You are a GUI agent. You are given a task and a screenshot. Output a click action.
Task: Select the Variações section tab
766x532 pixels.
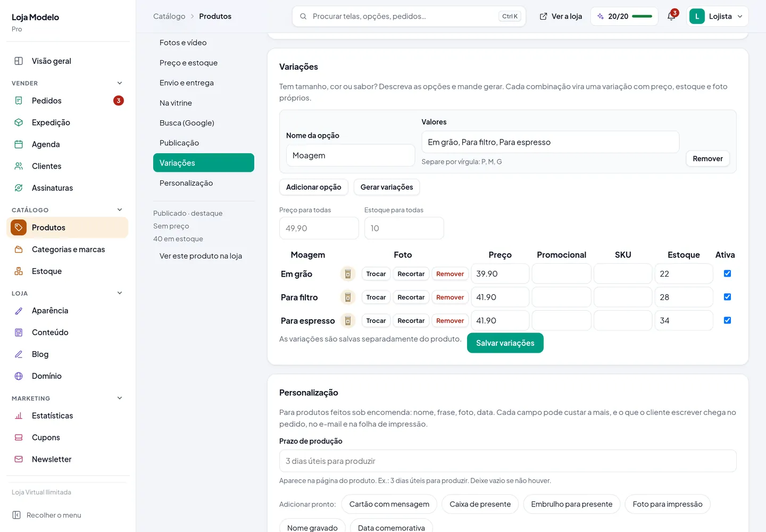pyautogui.click(x=204, y=163)
